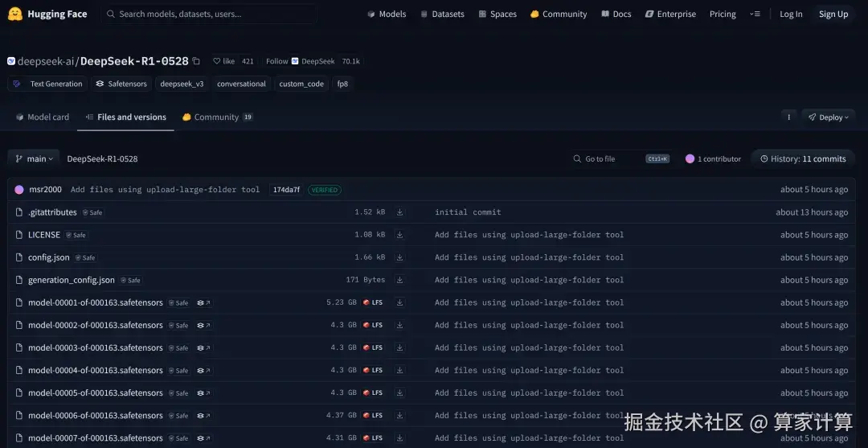Image resolution: width=868 pixels, height=448 pixels.
Task: Click the msr2000 avatar in commit row
Action: coord(19,189)
